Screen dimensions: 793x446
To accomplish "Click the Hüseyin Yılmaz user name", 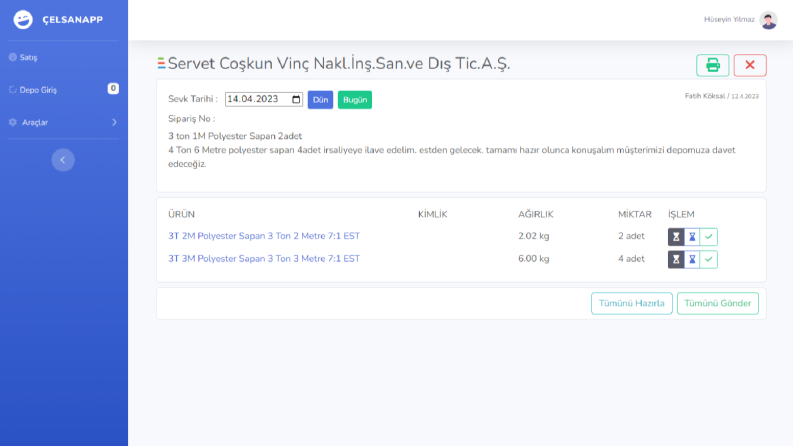I will pyautogui.click(x=729, y=20).
